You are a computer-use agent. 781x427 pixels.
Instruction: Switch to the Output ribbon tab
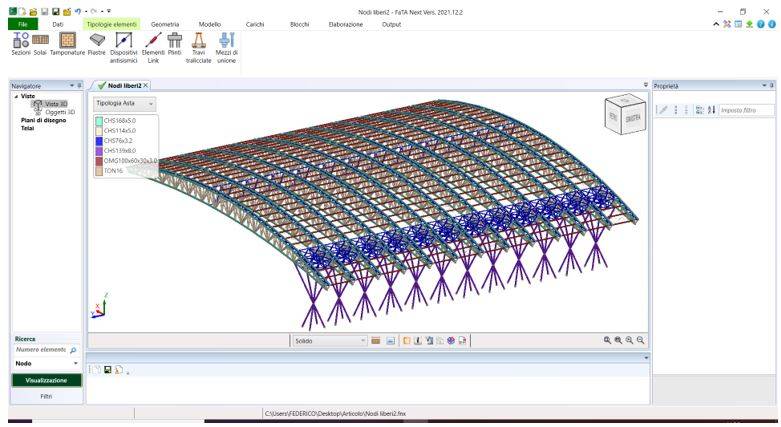(391, 24)
